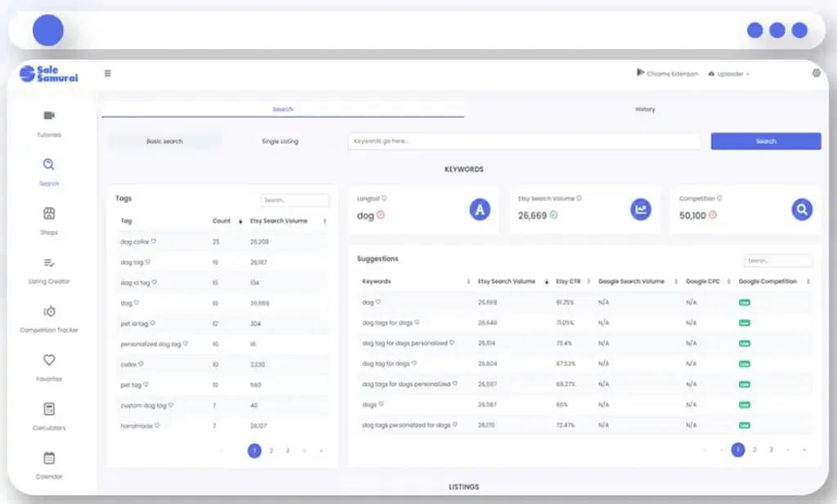Click the 'Keywords go here' input field

click(x=523, y=141)
